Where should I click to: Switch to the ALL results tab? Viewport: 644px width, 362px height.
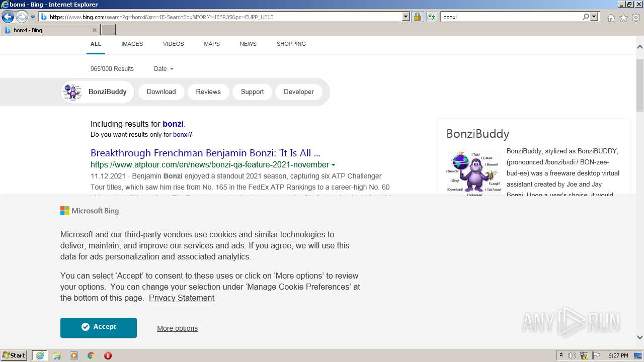(x=96, y=44)
